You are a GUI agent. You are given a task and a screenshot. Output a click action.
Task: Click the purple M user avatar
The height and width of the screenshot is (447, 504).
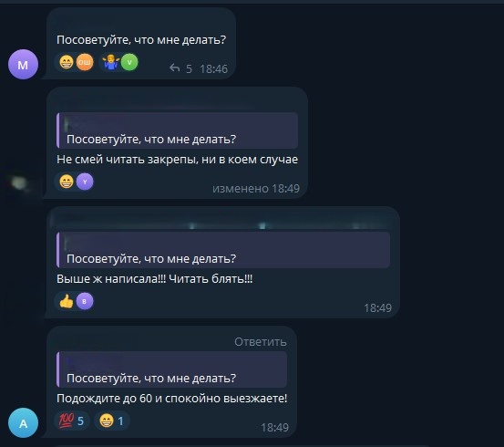tap(23, 65)
